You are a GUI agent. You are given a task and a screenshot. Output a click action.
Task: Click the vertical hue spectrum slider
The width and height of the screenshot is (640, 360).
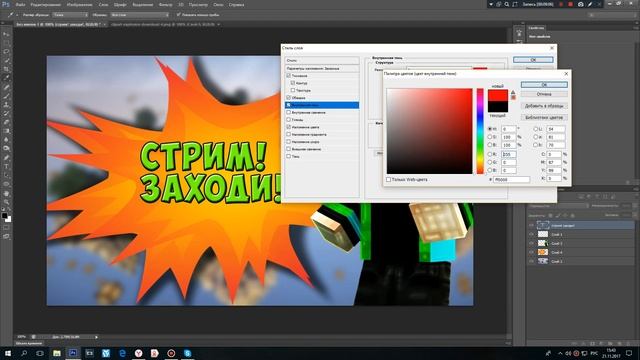[480, 131]
